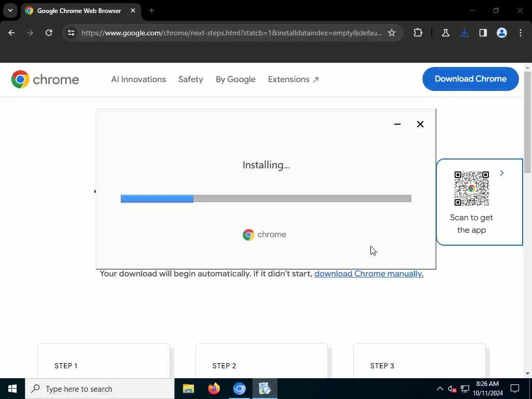Click the Download Chrome button
532x399 pixels.
pyautogui.click(x=470, y=79)
